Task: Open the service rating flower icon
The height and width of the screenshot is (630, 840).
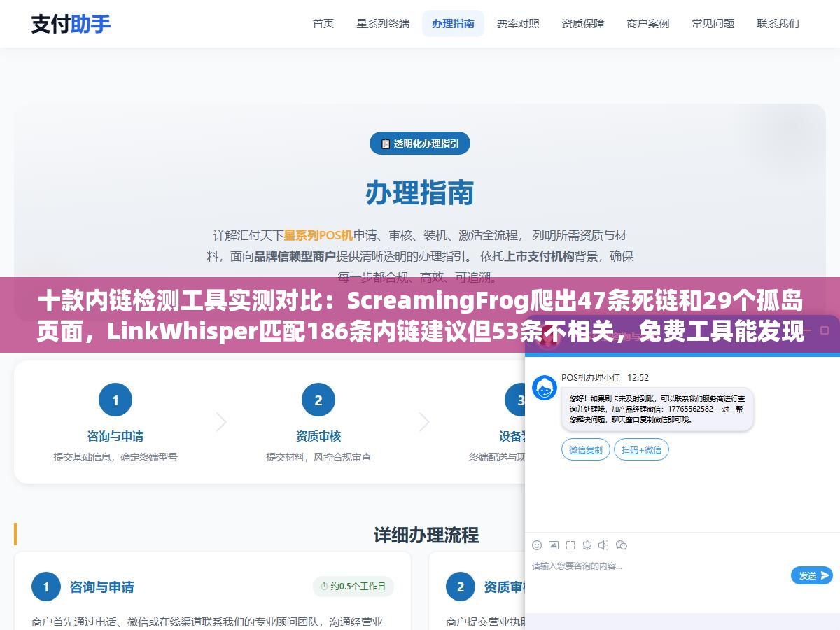Action: tap(587, 545)
